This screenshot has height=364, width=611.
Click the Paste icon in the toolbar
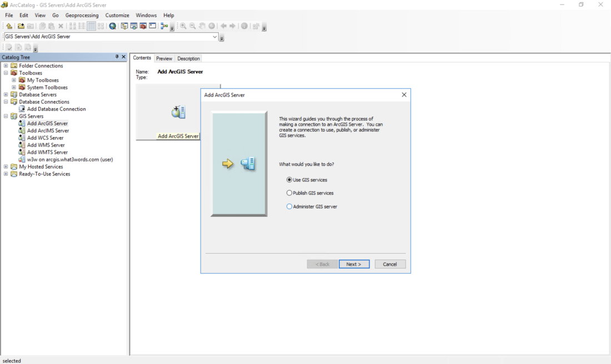(x=52, y=26)
